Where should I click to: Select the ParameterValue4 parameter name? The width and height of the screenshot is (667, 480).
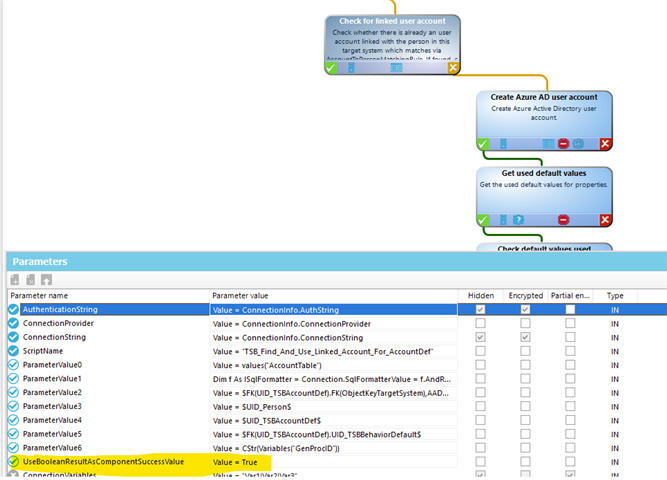pyautogui.click(x=52, y=420)
